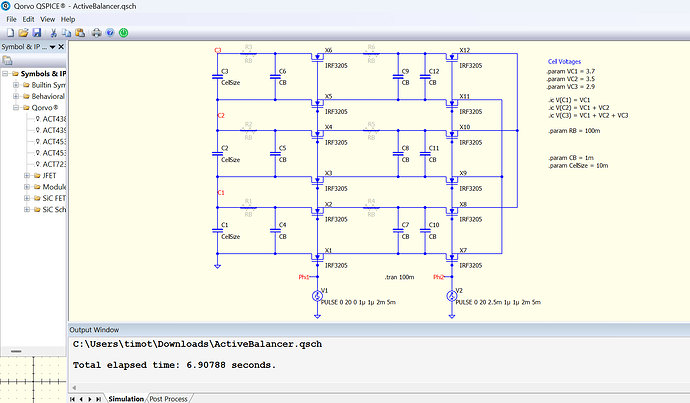Click the icon below the Symbol & IP panel header
The image size is (690, 403).
pyautogui.click(x=7, y=60)
